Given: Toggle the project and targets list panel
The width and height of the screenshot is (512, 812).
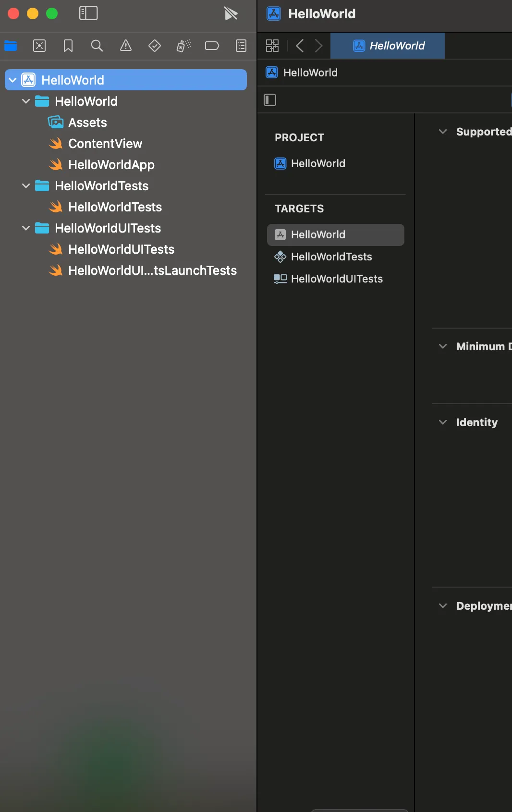Looking at the screenshot, I should [x=270, y=100].
